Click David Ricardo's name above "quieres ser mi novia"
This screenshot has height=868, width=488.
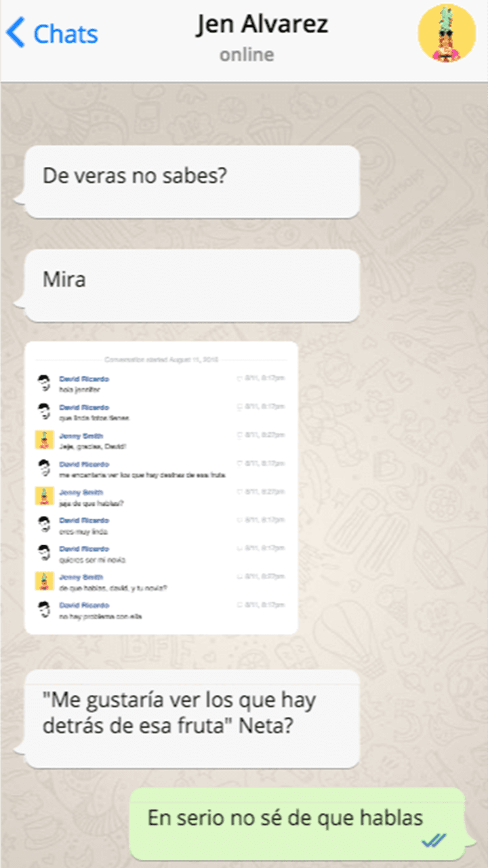(84, 549)
